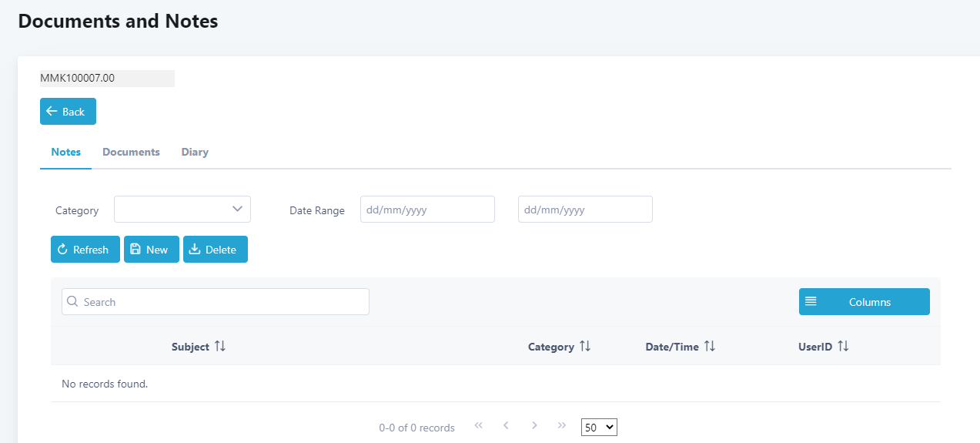Sort by Category column arrows
Screen dimensions: 980x443
(x=585, y=347)
